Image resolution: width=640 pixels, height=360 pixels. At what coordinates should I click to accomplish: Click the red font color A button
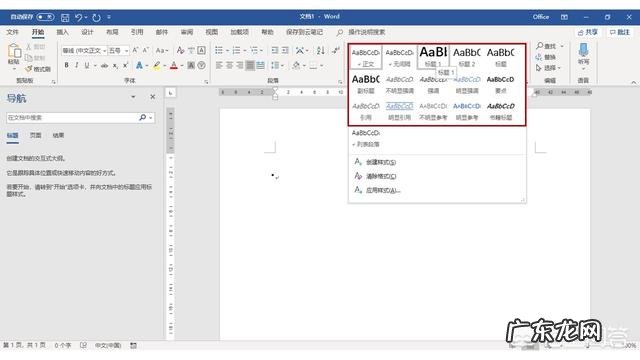(x=174, y=65)
